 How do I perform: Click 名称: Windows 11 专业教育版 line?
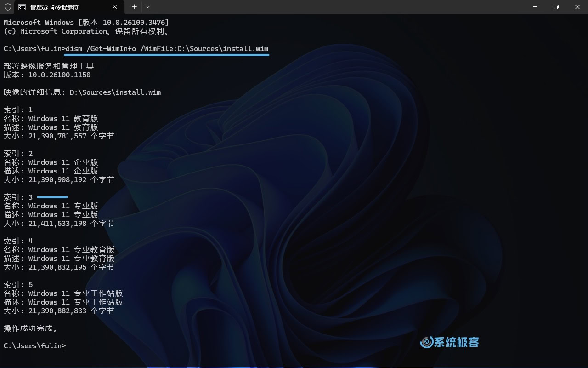pos(59,250)
